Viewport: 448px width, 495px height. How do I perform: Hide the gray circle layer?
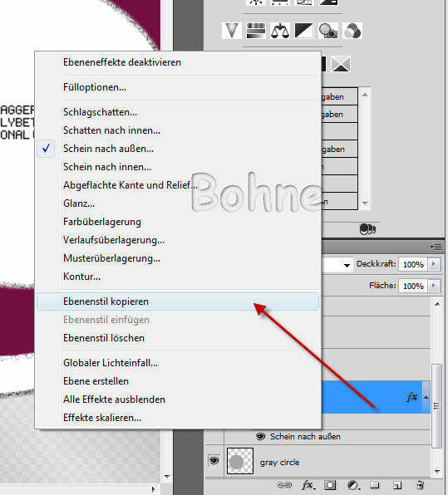[214, 461]
